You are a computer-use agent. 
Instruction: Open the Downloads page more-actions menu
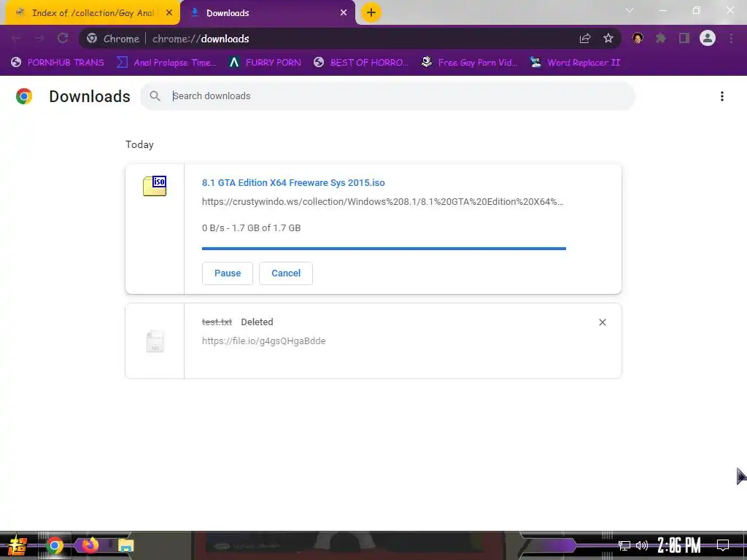pos(722,96)
